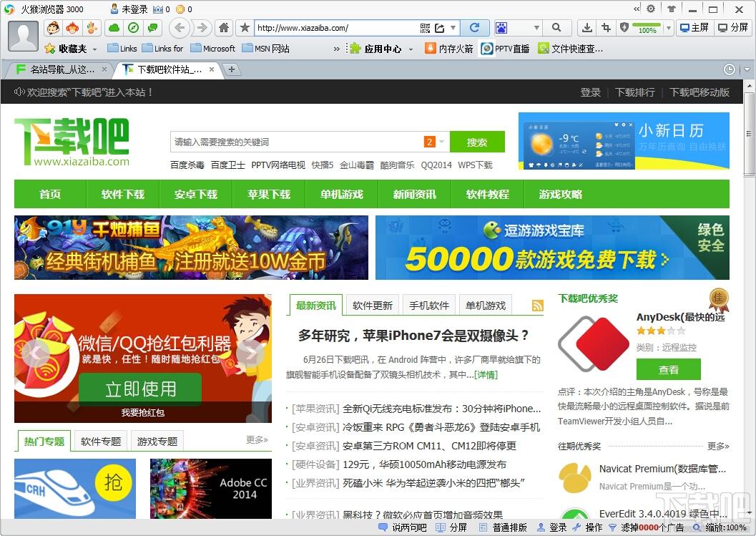Open the 安卓下载 navigation menu
This screenshot has width=756, height=536.
[x=196, y=194]
